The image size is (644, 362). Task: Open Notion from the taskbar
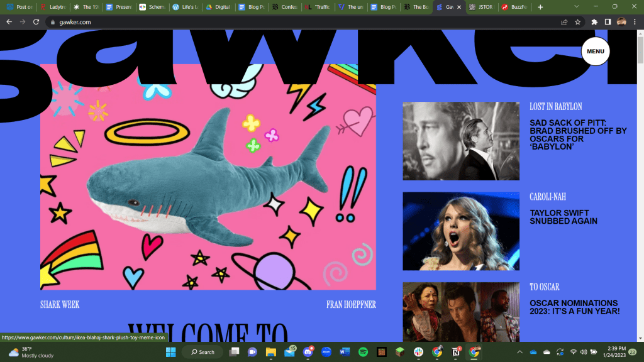tap(457, 352)
